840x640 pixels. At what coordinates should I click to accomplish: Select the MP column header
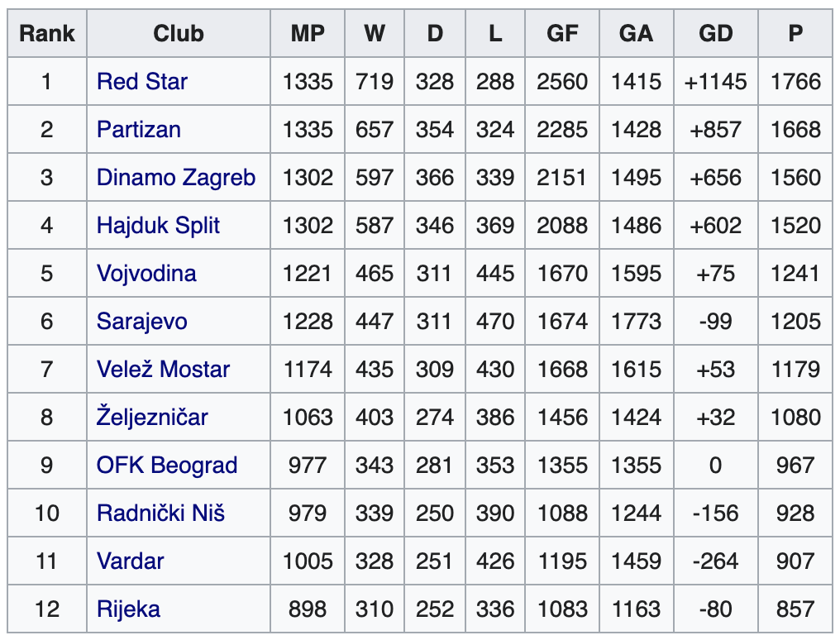pos(308,34)
